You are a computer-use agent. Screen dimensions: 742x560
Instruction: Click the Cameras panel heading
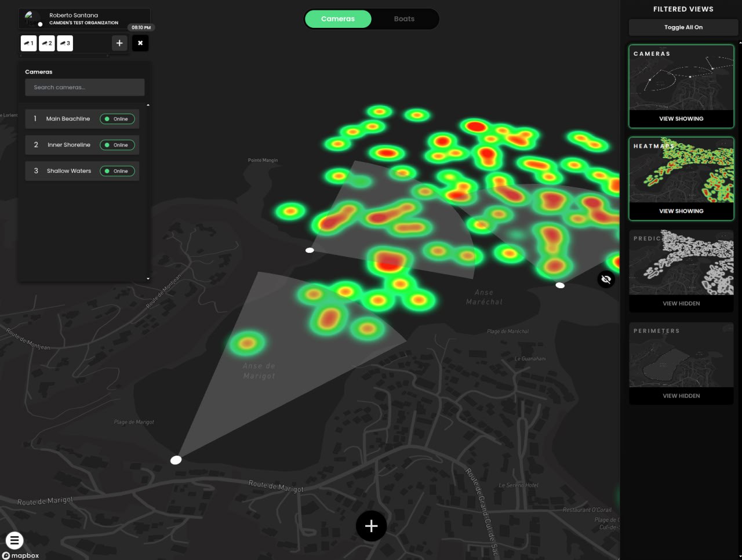[x=39, y=72]
